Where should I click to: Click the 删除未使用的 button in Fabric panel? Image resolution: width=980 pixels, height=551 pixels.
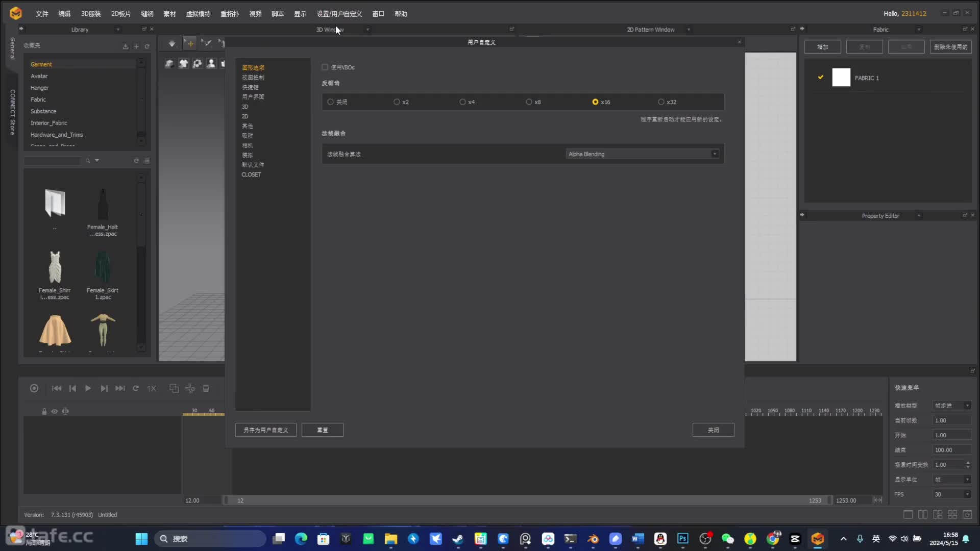(951, 47)
